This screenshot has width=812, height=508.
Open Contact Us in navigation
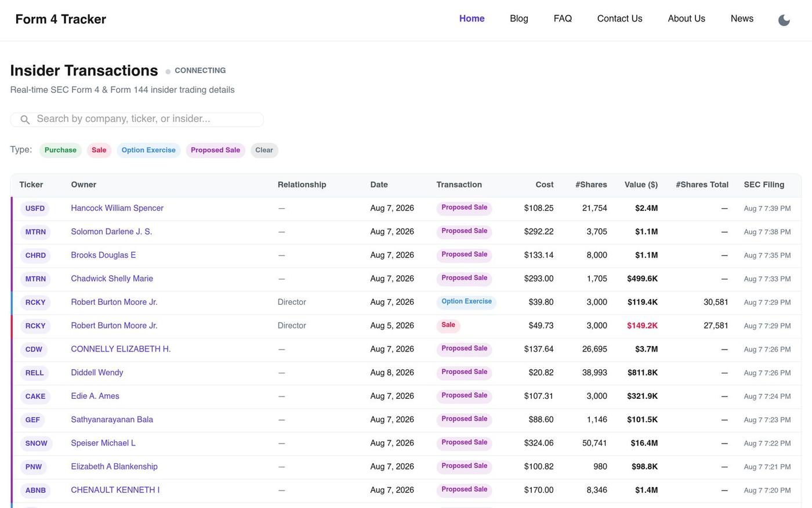point(619,19)
